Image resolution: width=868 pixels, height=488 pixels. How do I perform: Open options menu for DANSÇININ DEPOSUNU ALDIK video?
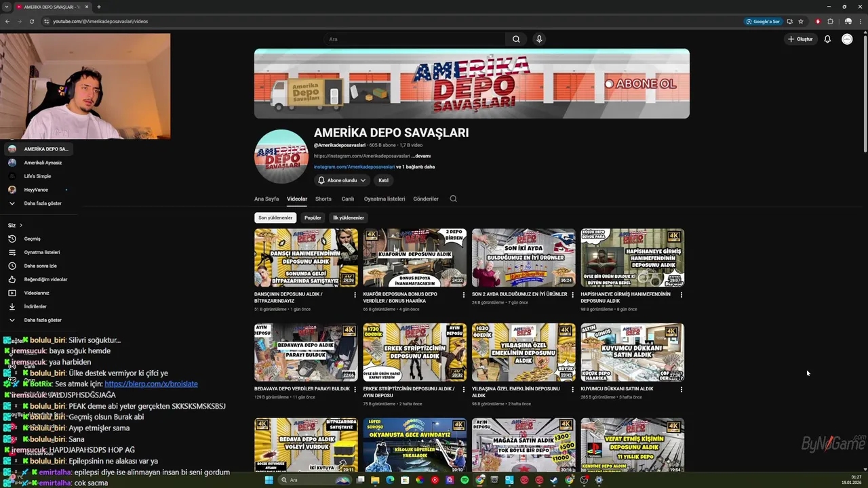pos(355,295)
